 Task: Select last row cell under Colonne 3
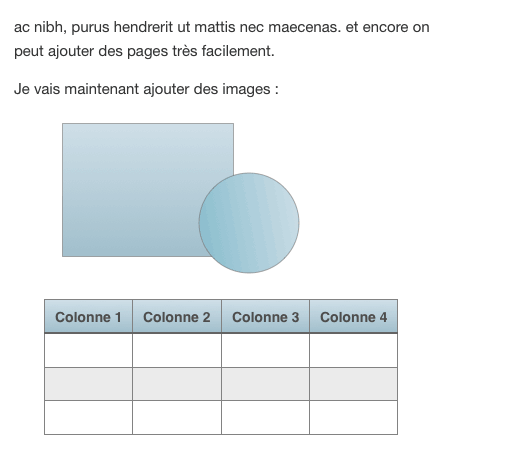click(265, 417)
